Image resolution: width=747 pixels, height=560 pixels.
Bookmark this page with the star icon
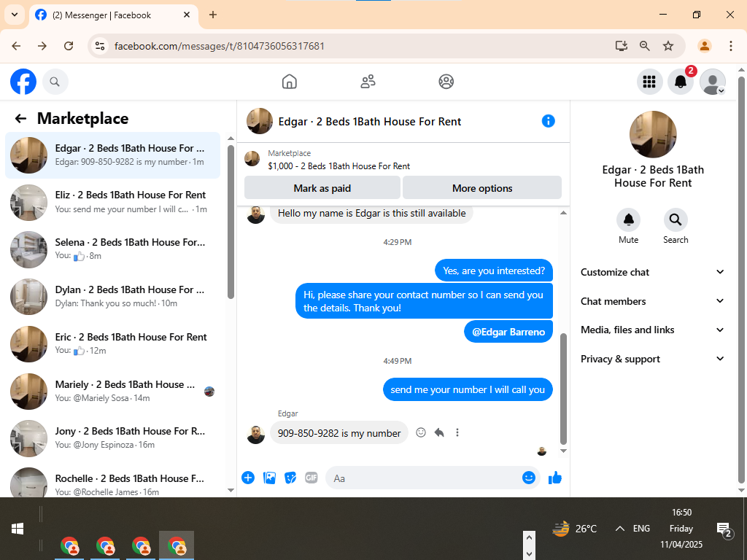[x=668, y=46]
